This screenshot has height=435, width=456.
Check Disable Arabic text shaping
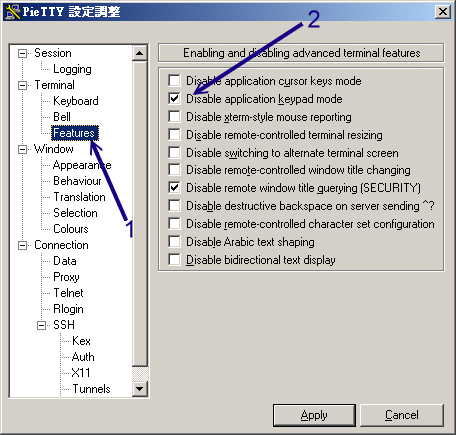pos(174,242)
